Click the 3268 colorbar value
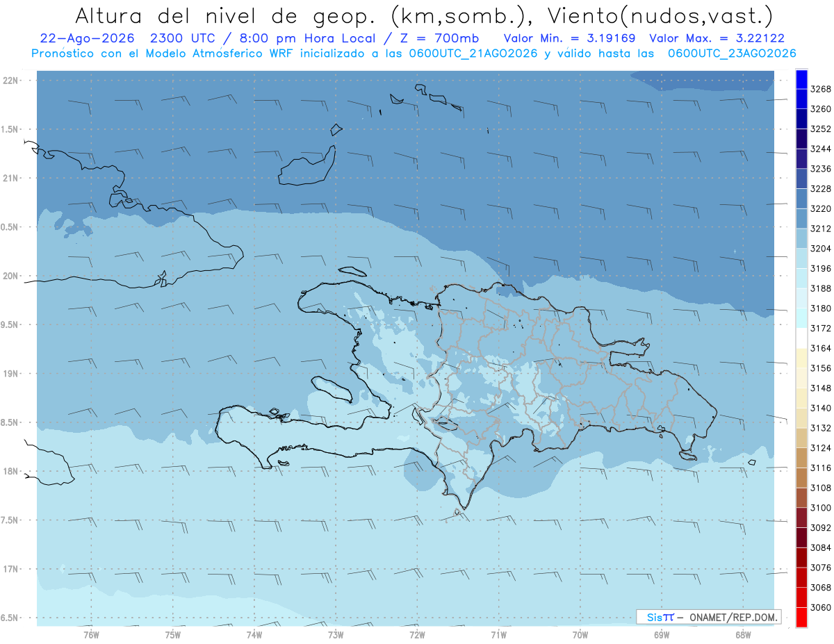Viewport: 834px width, 644px height. point(821,89)
